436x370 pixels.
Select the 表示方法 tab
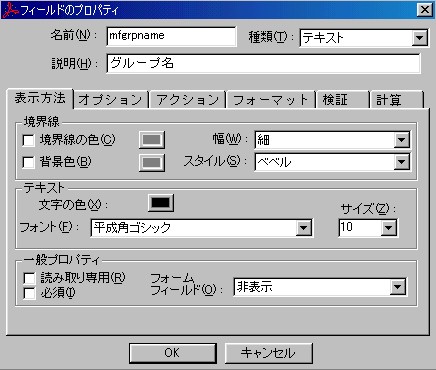[x=40, y=98]
